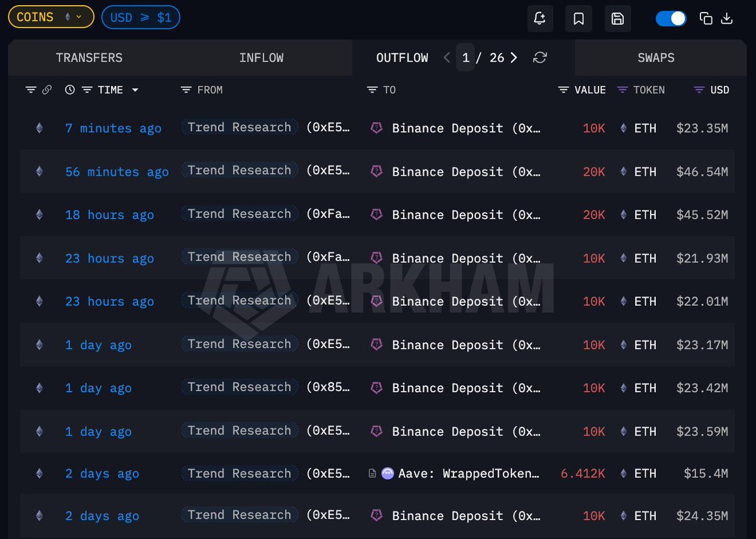Click the (0xFa… address in the $21.93M row
This screenshot has width=756, height=539.
(x=328, y=257)
